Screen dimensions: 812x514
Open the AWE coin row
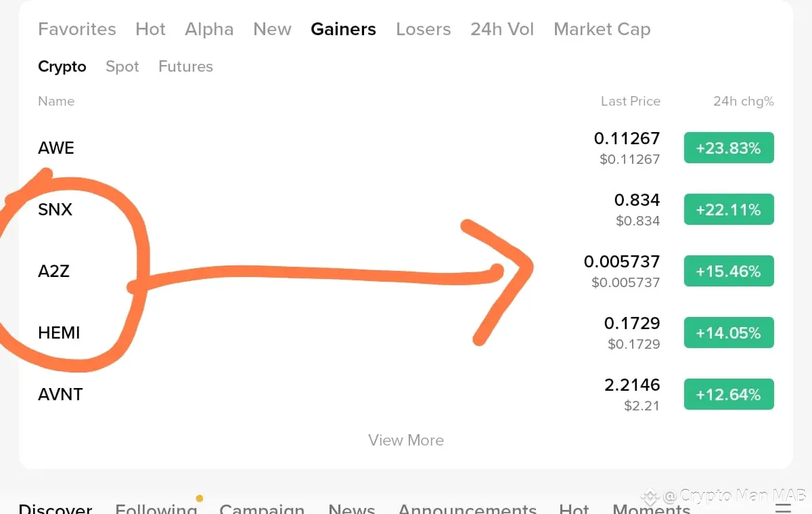406,148
